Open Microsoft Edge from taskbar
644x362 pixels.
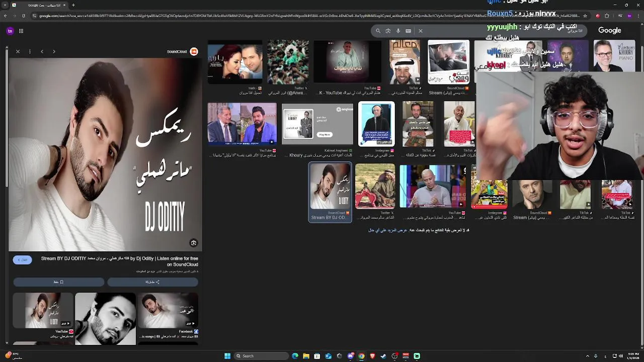[295, 356]
